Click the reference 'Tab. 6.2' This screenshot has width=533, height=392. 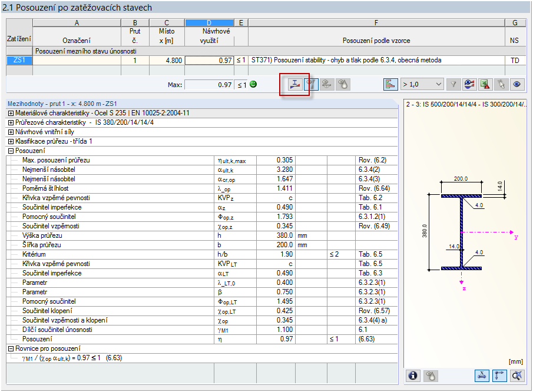pos(370,198)
